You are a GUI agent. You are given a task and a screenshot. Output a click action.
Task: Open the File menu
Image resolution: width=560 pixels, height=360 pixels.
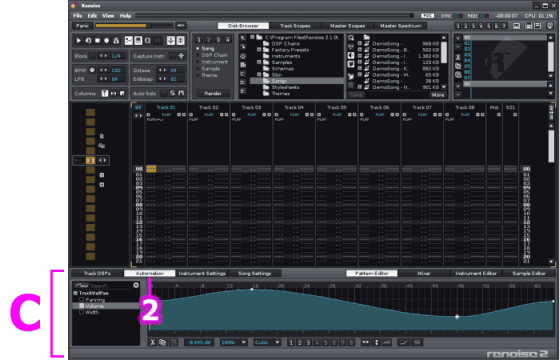coord(78,16)
